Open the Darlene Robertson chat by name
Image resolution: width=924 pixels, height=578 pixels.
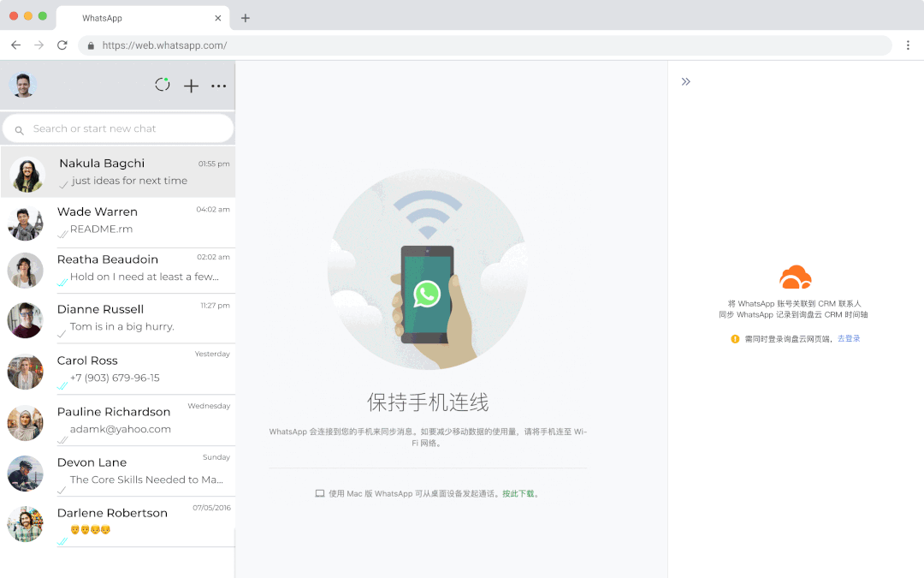tap(112, 513)
